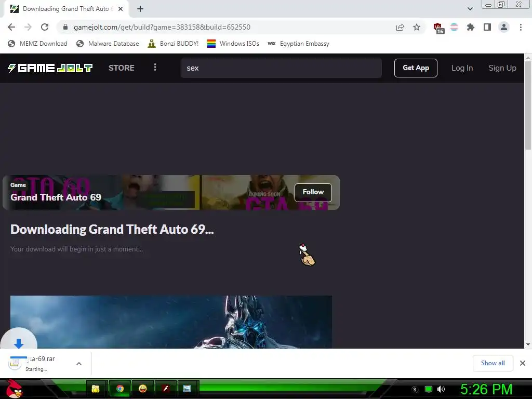This screenshot has width=532, height=399.
Task: Click the 5:26 PM clock
Action: [486, 389]
